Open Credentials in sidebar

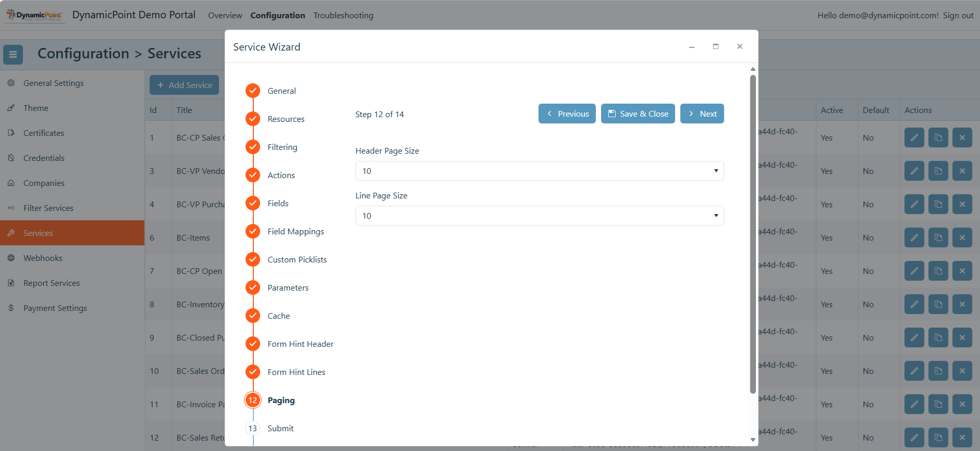point(72,158)
